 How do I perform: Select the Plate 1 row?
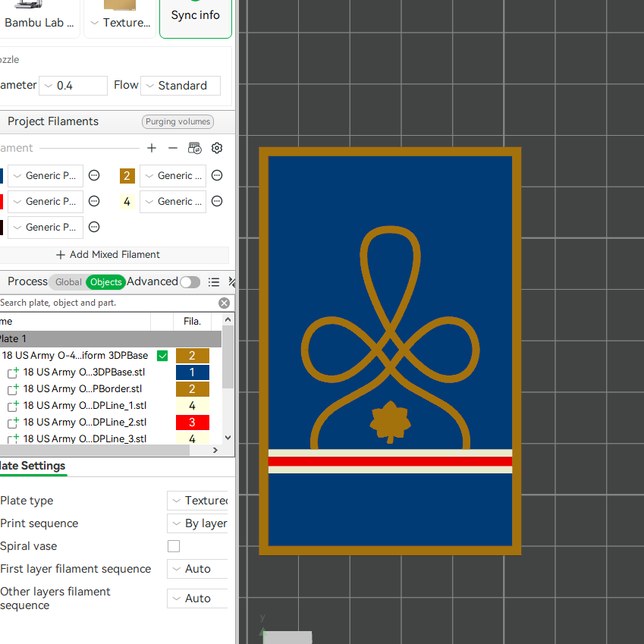pyautogui.click(x=110, y=339)
